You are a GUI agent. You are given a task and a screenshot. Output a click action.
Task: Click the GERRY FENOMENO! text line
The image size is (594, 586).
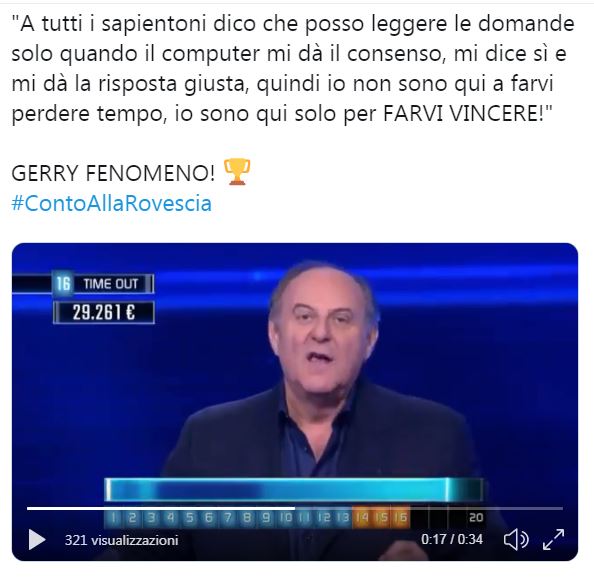(113, 173)
